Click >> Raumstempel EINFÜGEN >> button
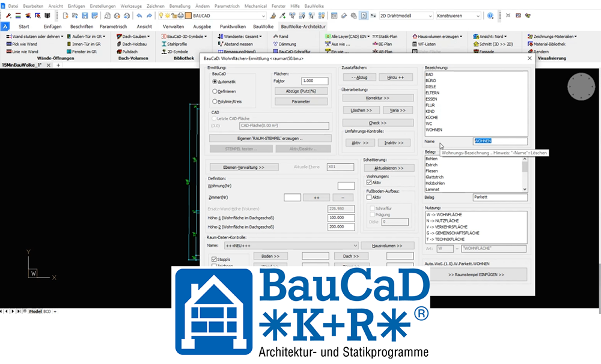The width and height of the screenshot is (601, 364). [x=477, y=275]
